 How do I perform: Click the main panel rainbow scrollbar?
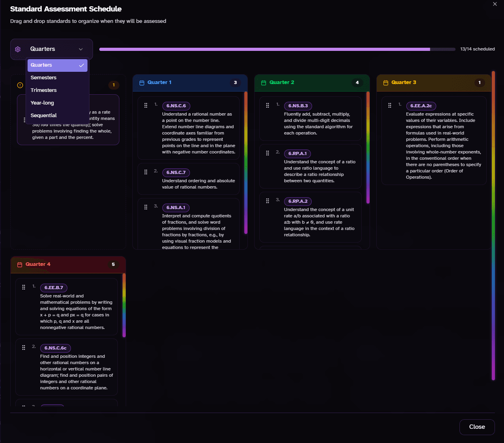click(x=493, y=226)
